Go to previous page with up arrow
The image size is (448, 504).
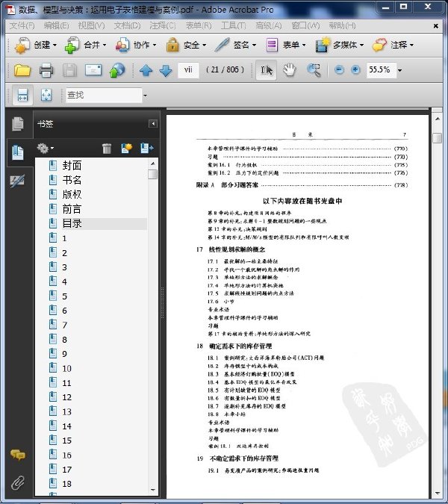tap(146, 70)
